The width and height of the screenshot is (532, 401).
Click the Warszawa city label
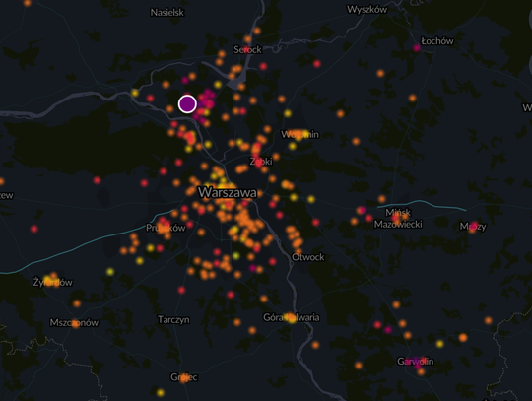(x=228, y=193)
